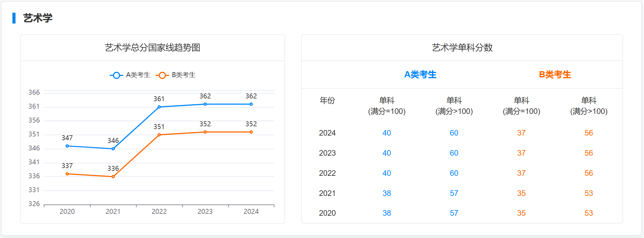Click the 2022 B类考生 data point 351
644x238 pixels.
pyautogui.click(x=159, y=135)
